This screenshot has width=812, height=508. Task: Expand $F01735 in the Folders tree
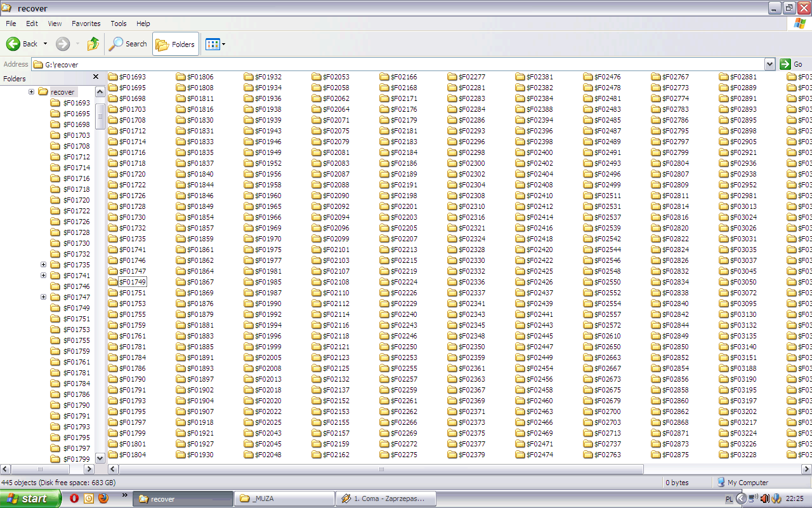pos(44,265)
